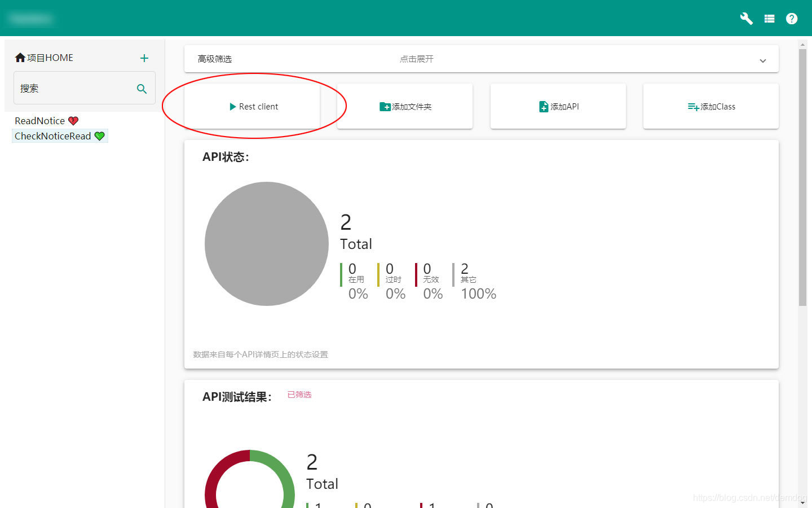Click the plus icon beside 项目HOME

(x=144, y=58)
